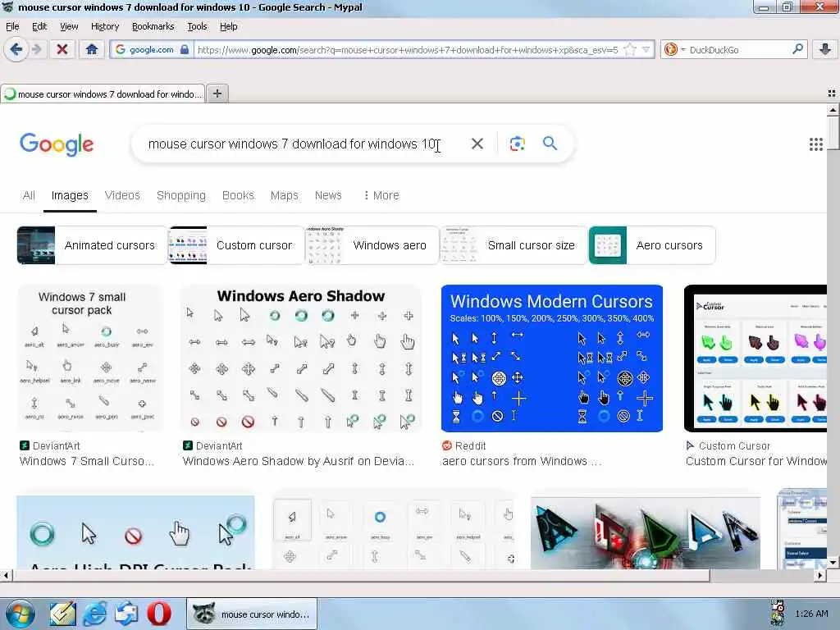Open Windows Aero Shadow image result
The image size is (840, 630).
click(x=301, y=358)
